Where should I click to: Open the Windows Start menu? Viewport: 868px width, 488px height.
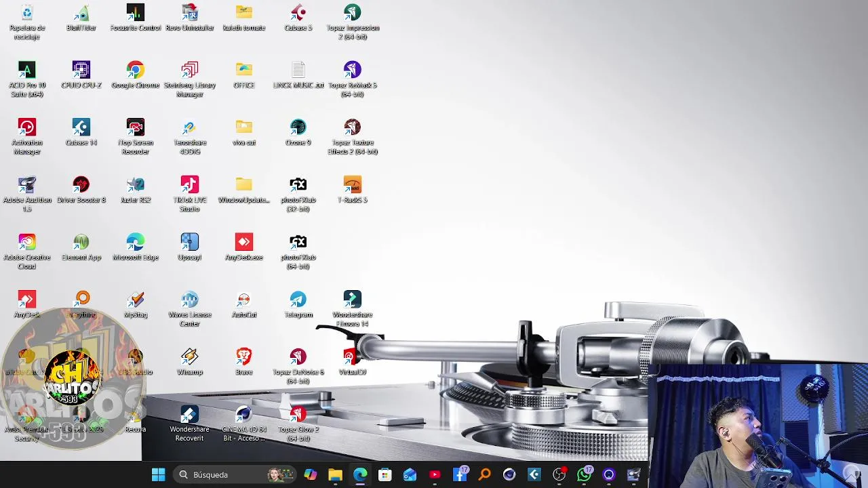pyautogui.click(x=159, y=474)
